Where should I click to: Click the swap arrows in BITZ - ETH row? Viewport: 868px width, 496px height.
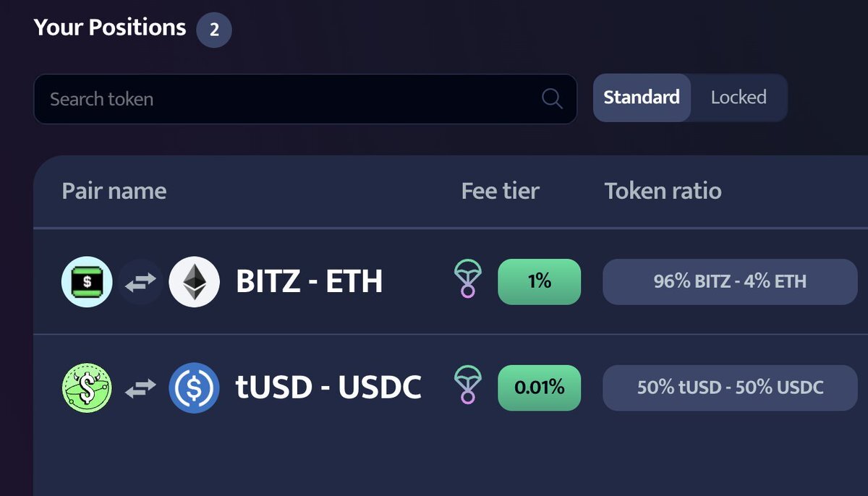pyautogui.click(x=140, y=282)
